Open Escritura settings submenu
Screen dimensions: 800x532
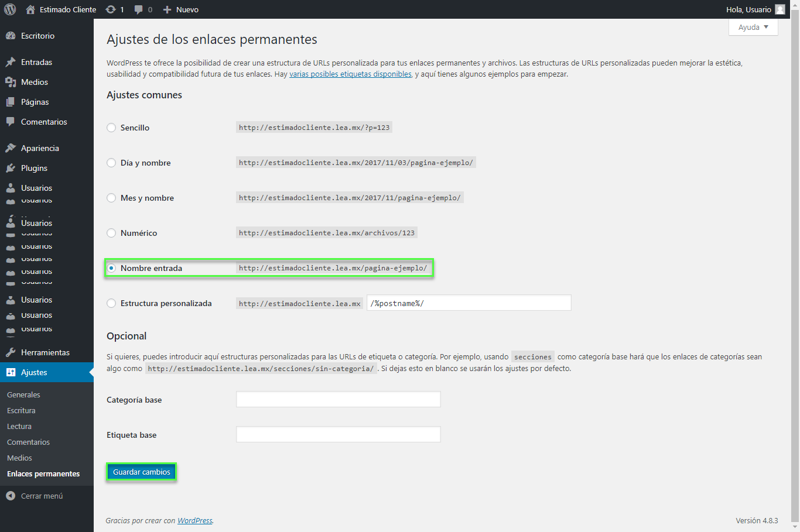(x=21, y=410)
